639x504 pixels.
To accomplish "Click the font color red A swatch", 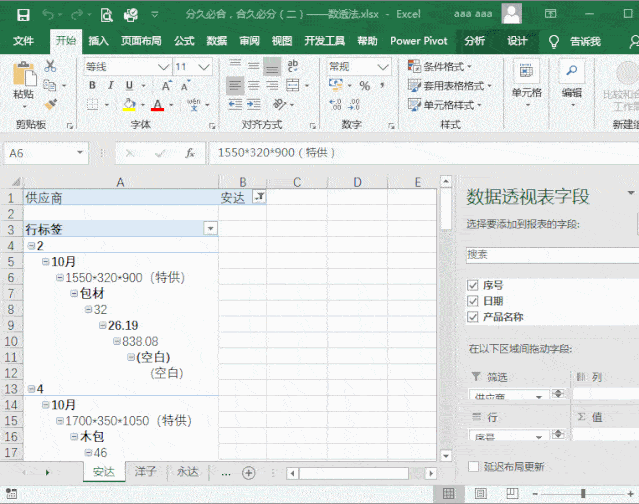I will pos(157,105).
